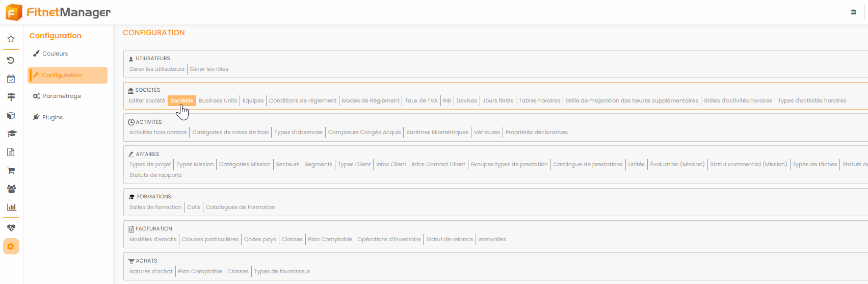Open the history clock icon in sidebar
The height and width of the screenshot is (284, 868).
coord(11,60)
